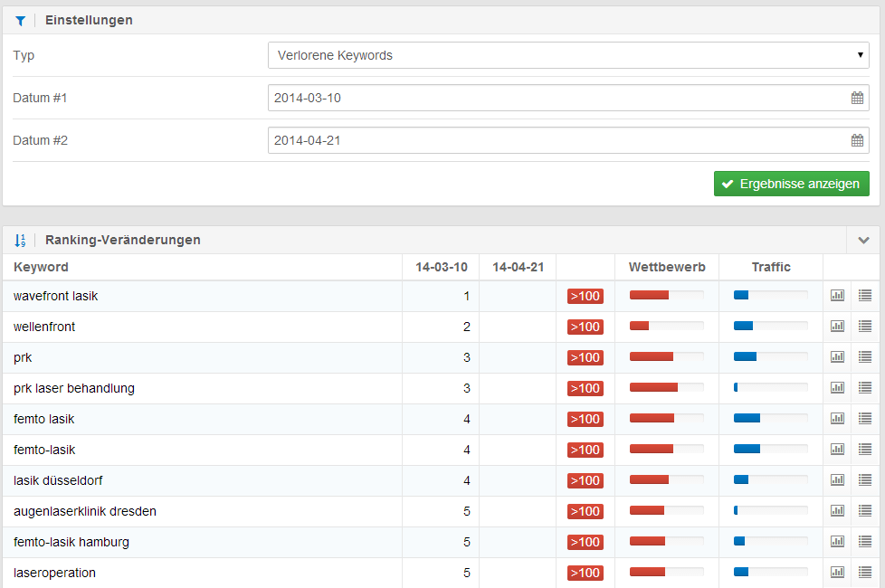Collapse the Ranking-Veränderungen panel chevron
This screenshot has height=588, width=885.
(863, 241)
